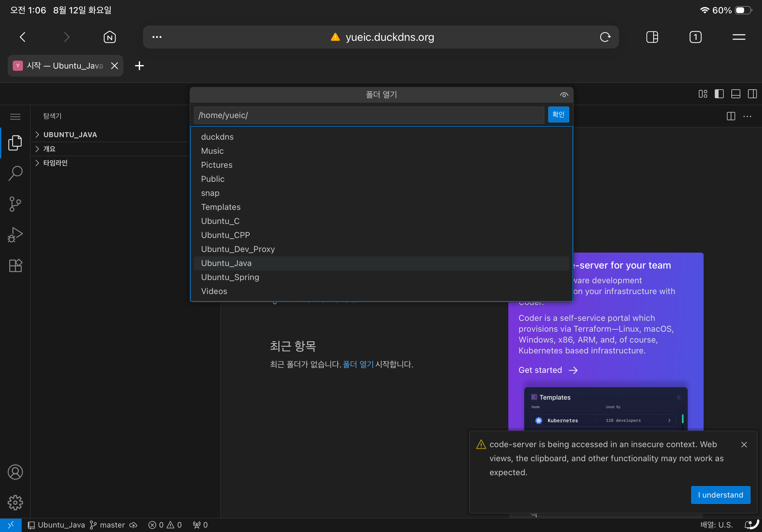Select the Ubuntu_Spring folder entry

pos(230,277)
